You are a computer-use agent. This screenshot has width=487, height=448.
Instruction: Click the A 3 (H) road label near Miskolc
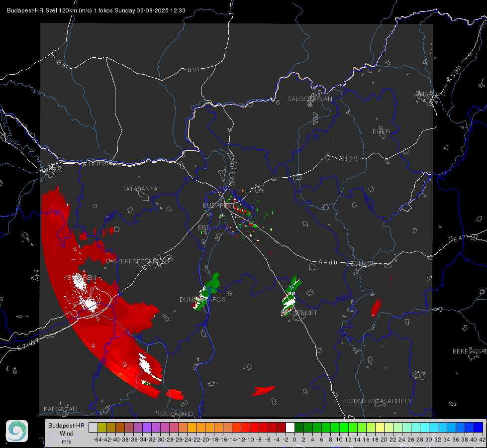454,74
